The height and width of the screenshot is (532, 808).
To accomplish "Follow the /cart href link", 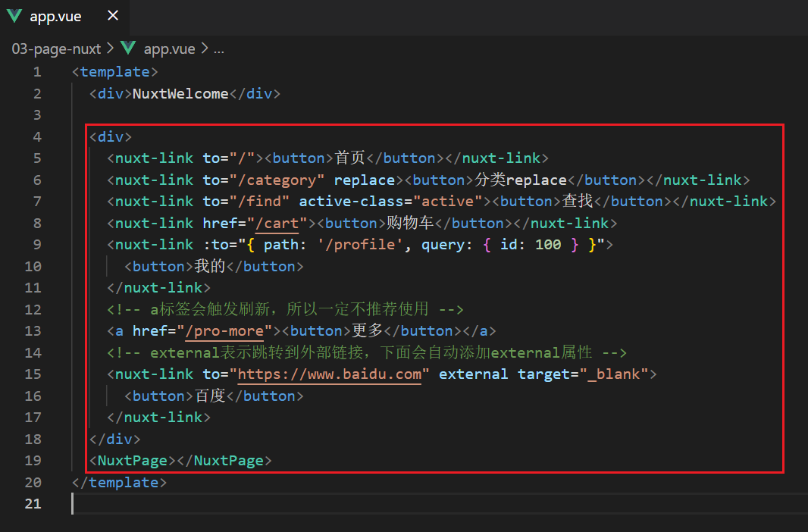I will click(277, 224).
